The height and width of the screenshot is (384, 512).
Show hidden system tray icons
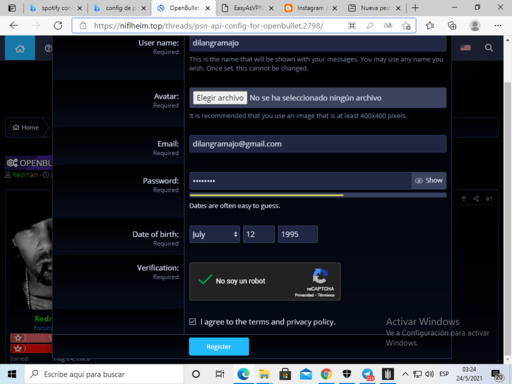(405, 374)
